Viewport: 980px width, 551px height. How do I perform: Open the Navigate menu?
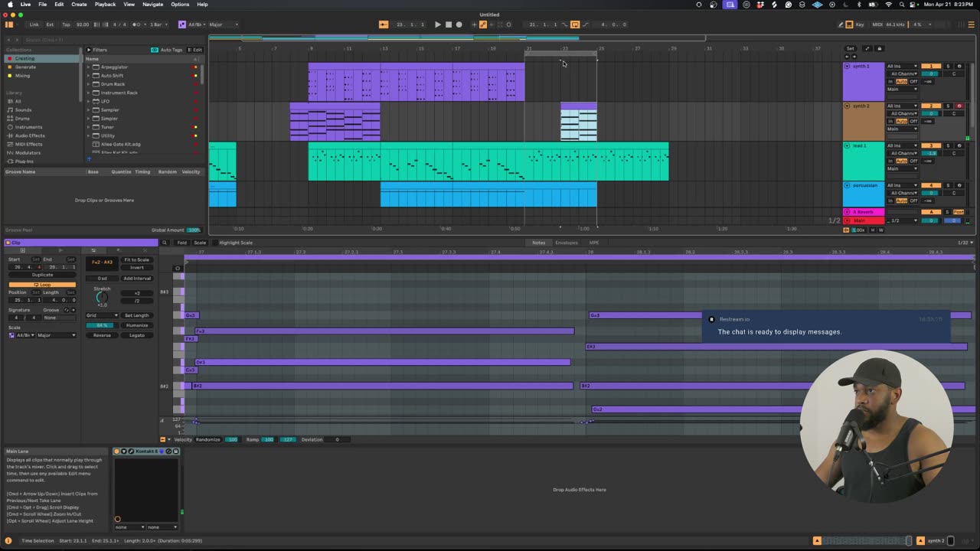tap(154, 5)
